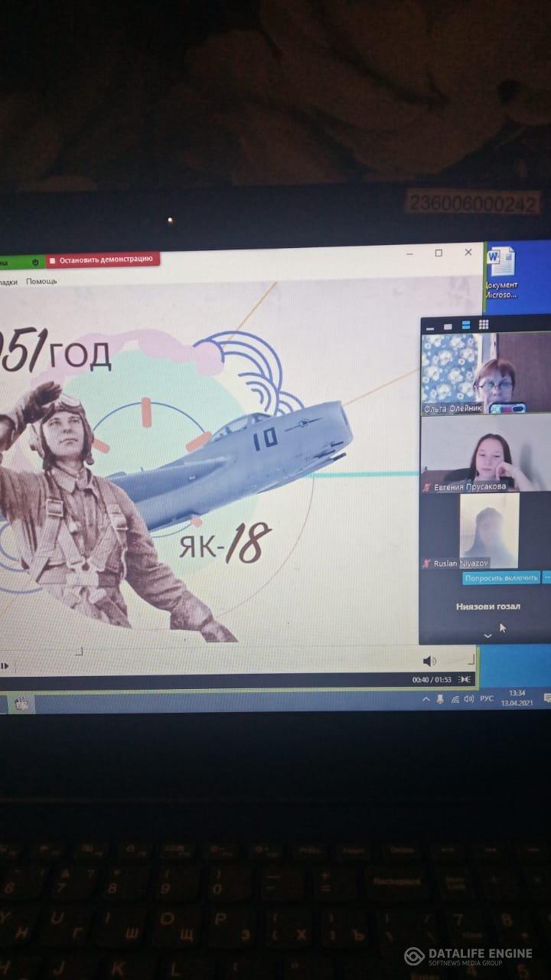Click Попросить включить button
Image resolution: width=551 pixels, height=980 pixels.
pyautogui.click(x=501, y=578)
